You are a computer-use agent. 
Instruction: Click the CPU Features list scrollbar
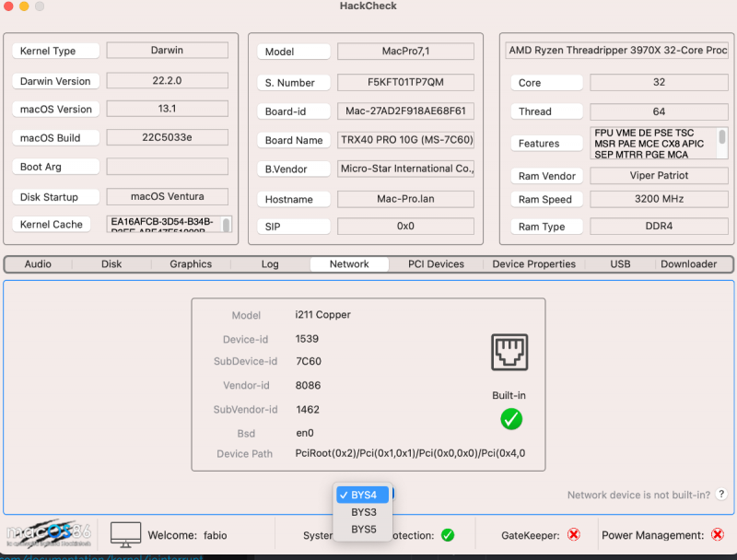click(722, 138)
